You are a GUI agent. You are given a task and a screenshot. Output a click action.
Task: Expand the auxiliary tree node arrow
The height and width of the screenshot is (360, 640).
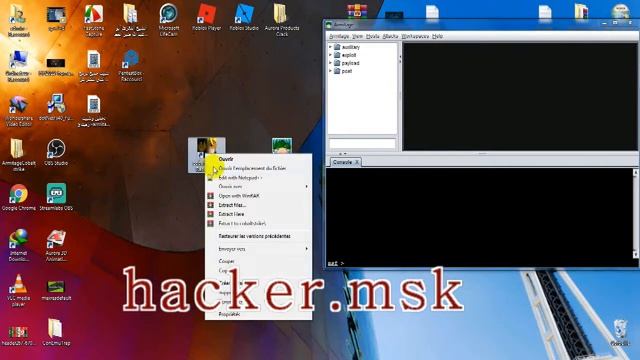pyautogui.click(x=331, y=47)
